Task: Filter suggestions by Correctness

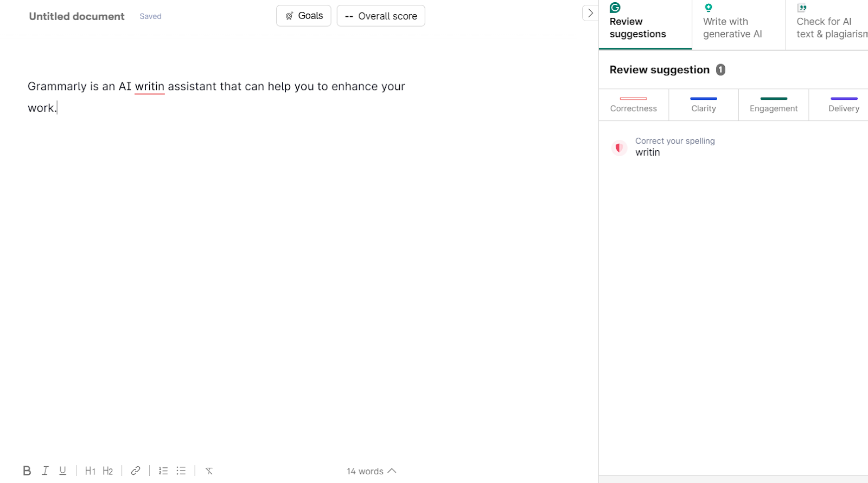Action: pyautogui.click(x=634, y=105)
